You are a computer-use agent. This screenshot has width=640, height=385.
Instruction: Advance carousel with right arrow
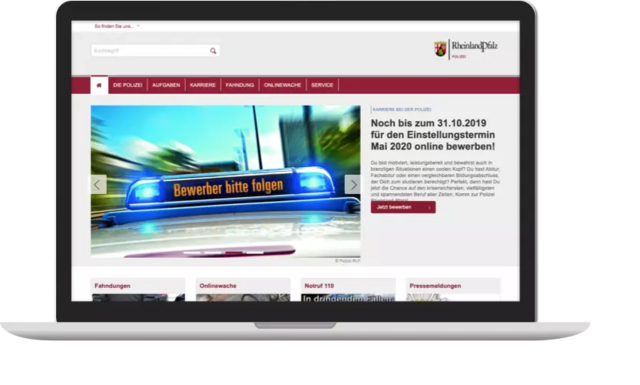point(353,185)
